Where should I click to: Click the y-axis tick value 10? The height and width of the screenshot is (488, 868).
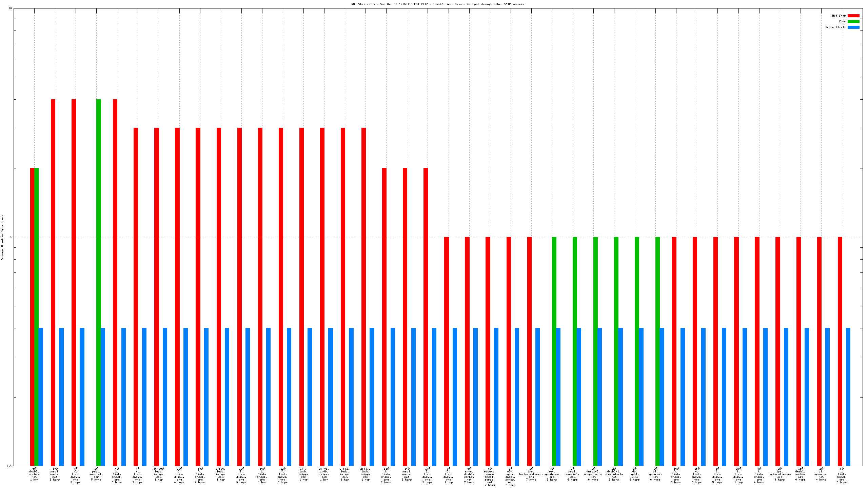click(x=10, y=8)
